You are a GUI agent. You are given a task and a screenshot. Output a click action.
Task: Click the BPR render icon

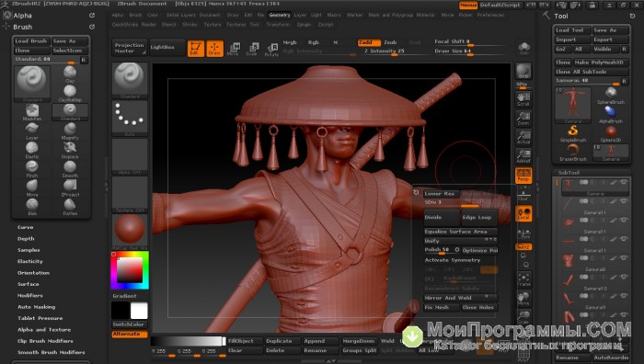(523, 71)
